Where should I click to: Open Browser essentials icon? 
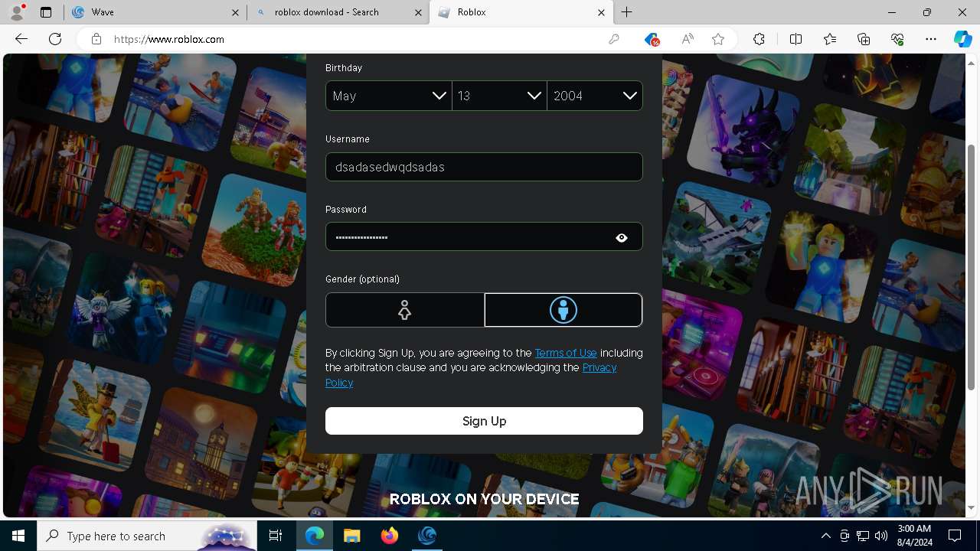coord(897,39)
